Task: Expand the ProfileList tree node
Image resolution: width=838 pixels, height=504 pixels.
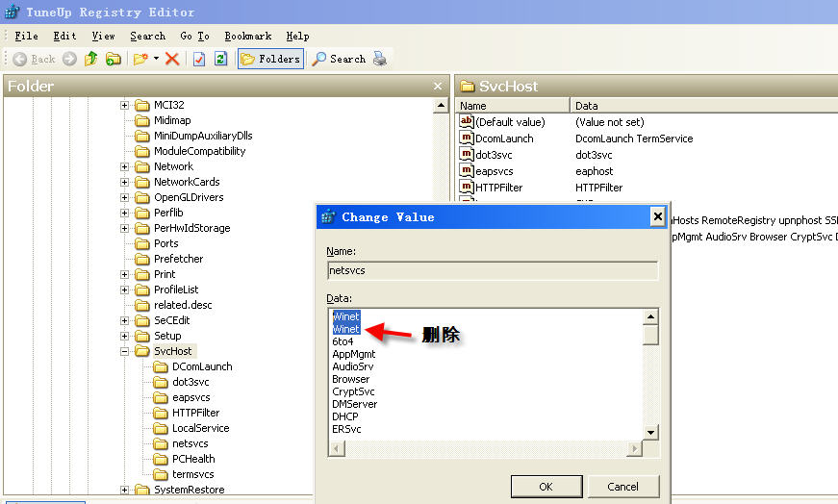Action: tap(124, 290)
